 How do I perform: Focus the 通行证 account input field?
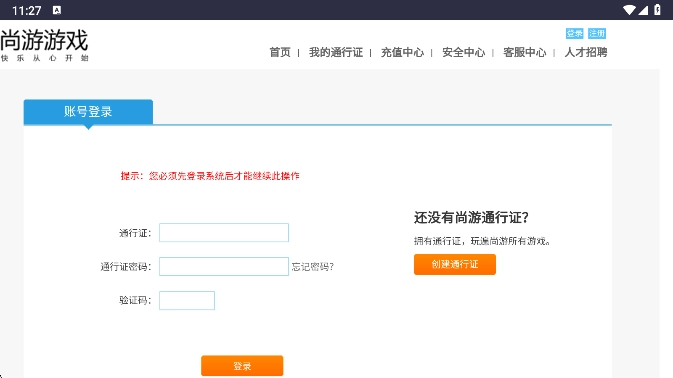224,233
